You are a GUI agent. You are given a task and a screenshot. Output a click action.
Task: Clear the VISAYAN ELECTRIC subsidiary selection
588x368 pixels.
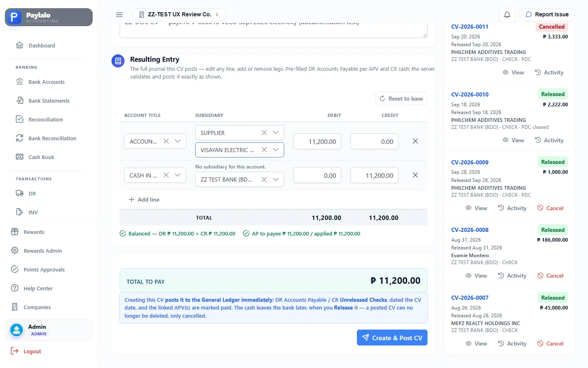click(x=264, y=150)
